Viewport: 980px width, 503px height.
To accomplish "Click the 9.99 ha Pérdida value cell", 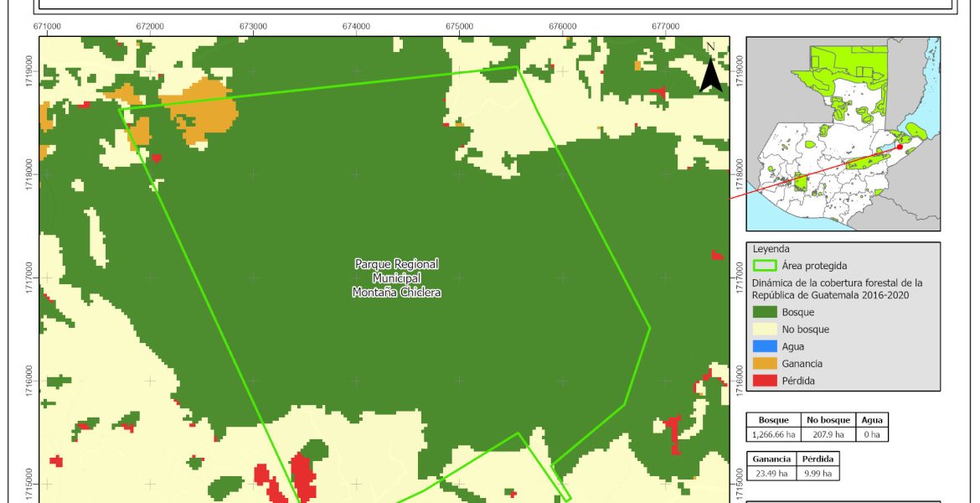I will (816, 473).
